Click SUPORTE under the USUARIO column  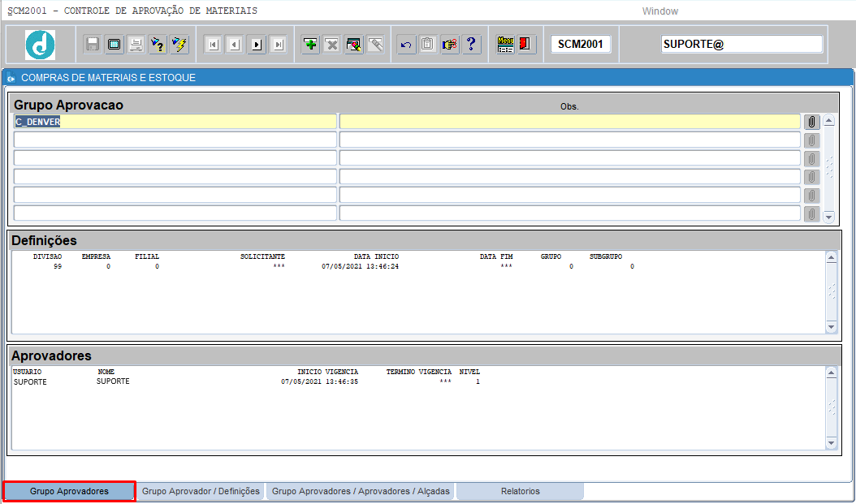click(x=30, y=382)
